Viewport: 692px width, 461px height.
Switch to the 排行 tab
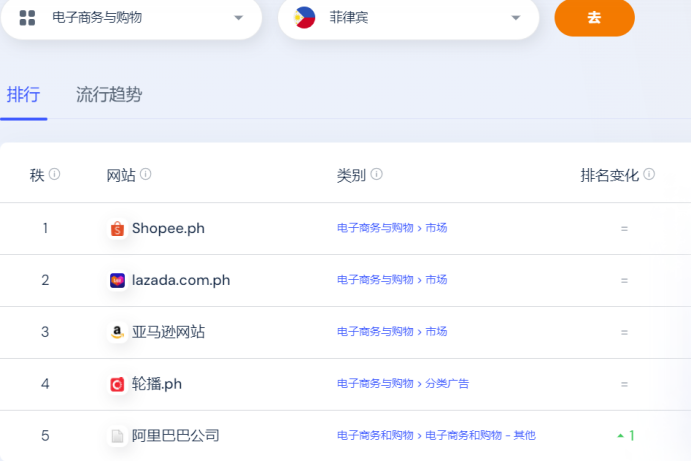[x=23, y=94]
